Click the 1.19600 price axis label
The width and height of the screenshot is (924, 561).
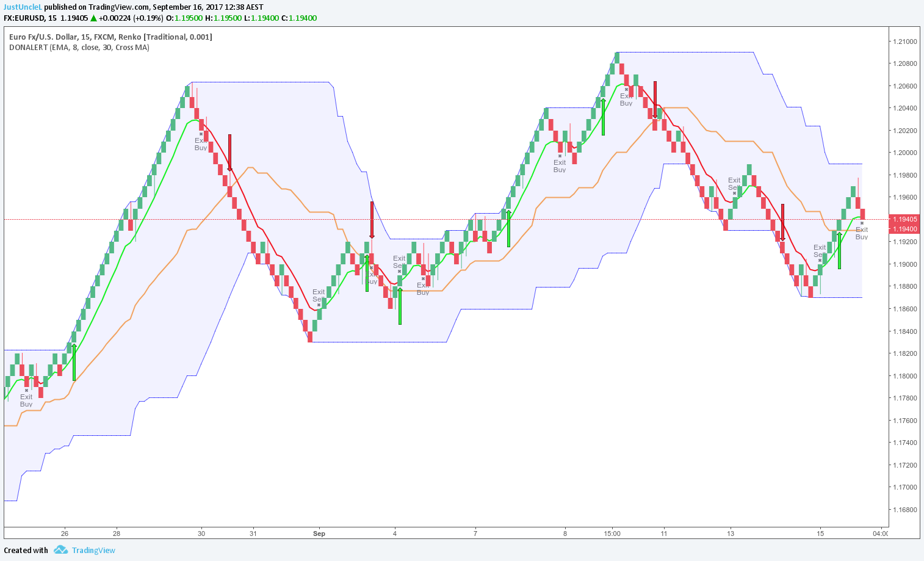904,197
